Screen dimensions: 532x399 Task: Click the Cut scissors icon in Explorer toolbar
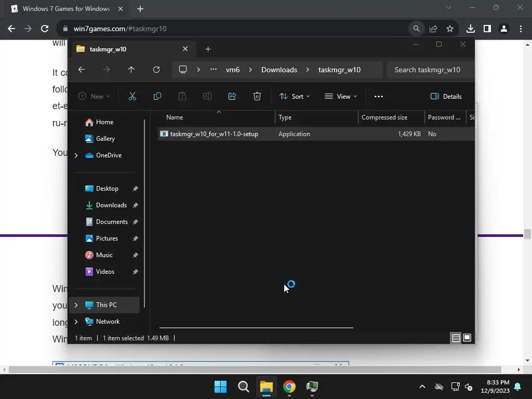click(x=132, y=96)
